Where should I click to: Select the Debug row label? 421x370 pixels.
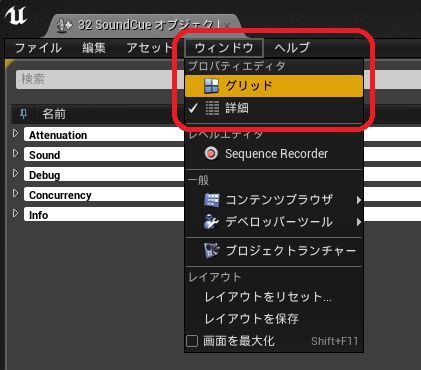[x=44, y=175]
